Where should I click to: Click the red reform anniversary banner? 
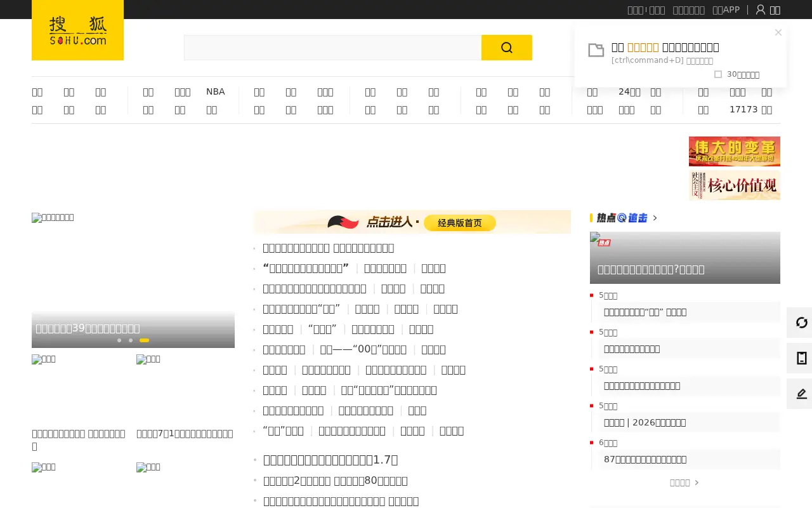click(x=735, y=151)
